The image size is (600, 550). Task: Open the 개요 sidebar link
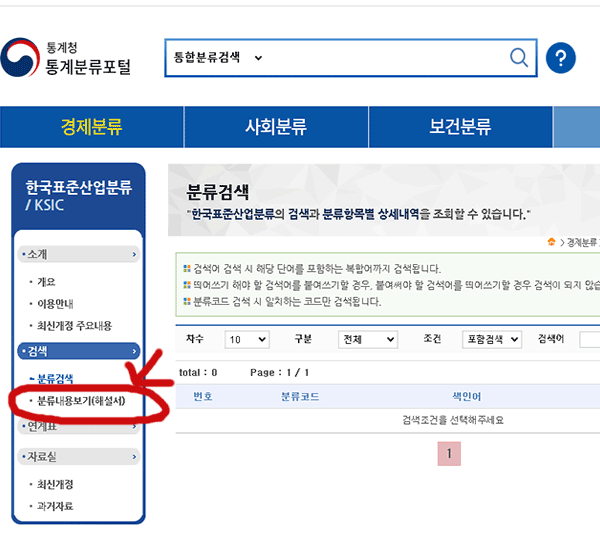point(46,282)
